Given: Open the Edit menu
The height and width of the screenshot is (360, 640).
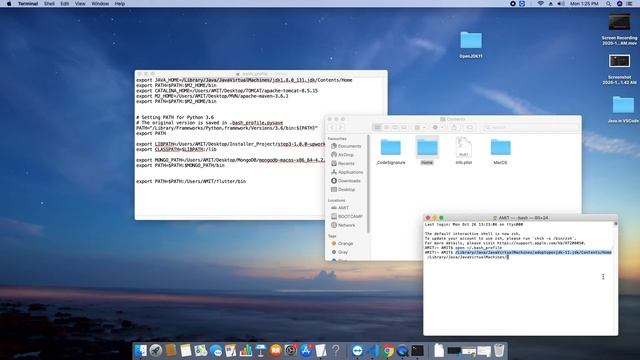Looking at the screenshot, I should 64,4.
